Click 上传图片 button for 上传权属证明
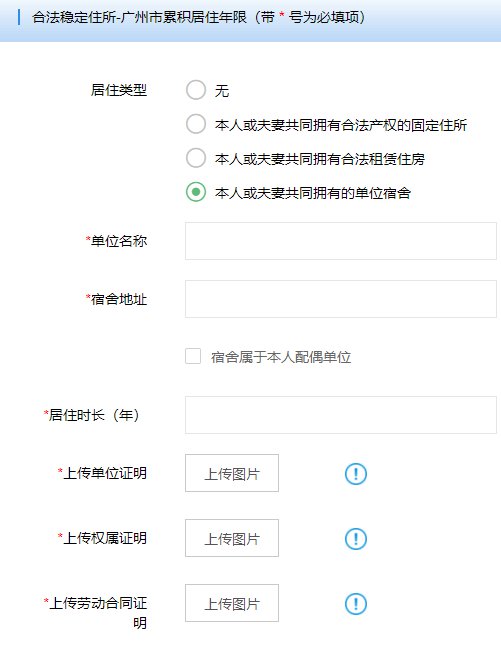501x645 pixels. coord(232,538)
